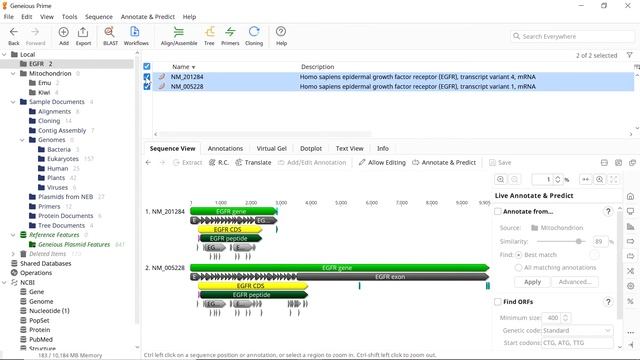Open the settings gear side panel icon
This screenshot has width=640, height=360.
631,286
